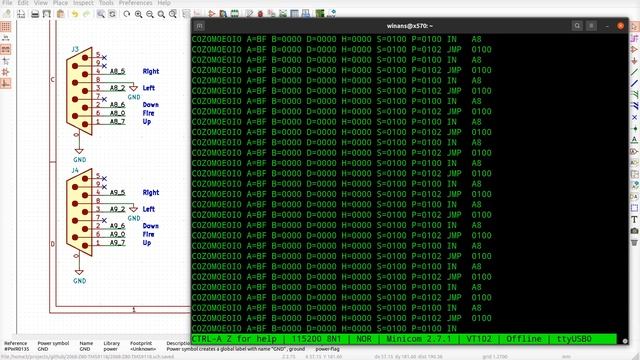Select Graphic lines/polygon tool
The width and height of the screenshot is (640, 360).
(x=634, y=208)
